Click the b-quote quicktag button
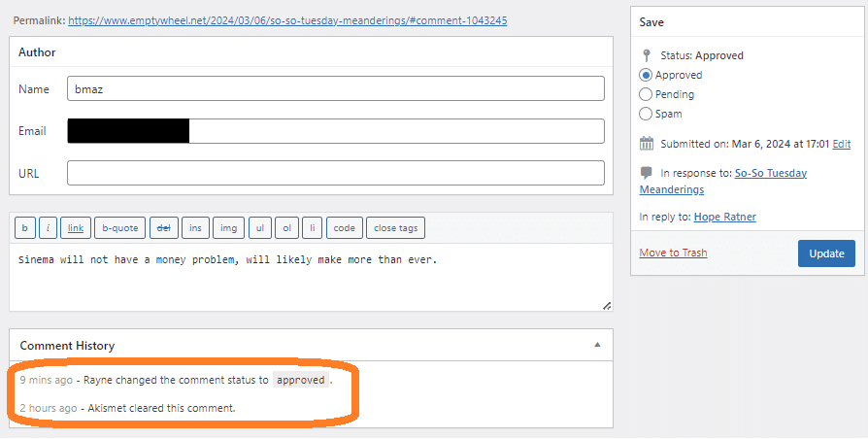868x439 pixels. point(120,228)
